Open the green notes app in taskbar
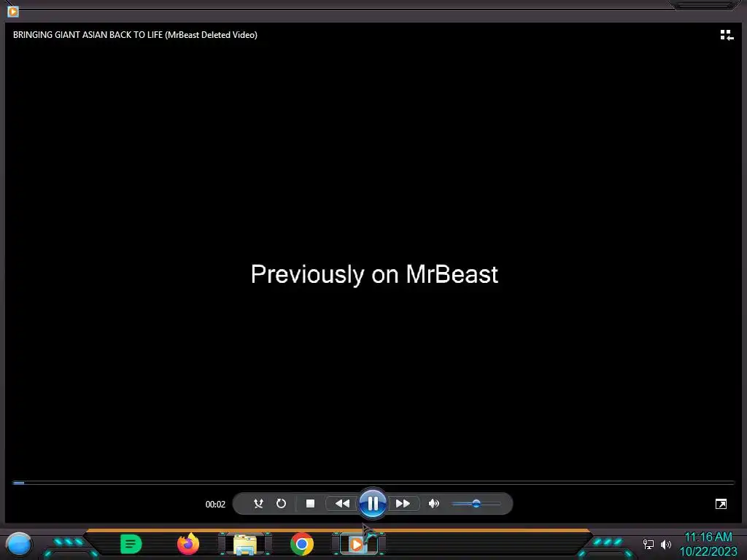Screen dimensions: 747x560 [x=131, y=544]
